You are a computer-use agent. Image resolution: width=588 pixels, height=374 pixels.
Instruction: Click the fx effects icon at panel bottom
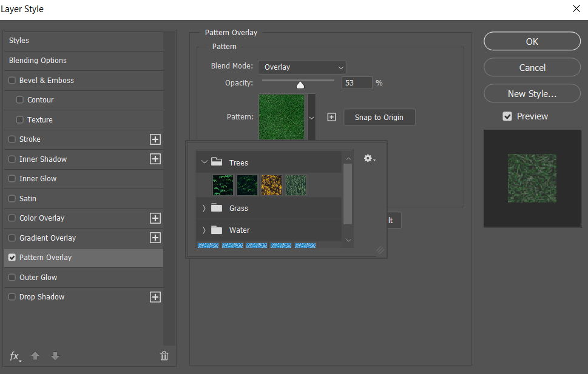coord(14,356)
